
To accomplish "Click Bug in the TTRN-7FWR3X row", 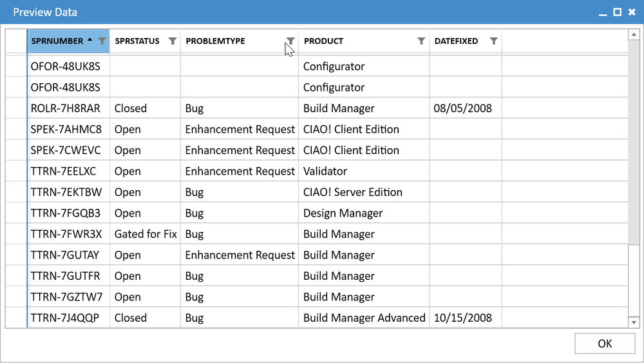I will pos(240,234).
